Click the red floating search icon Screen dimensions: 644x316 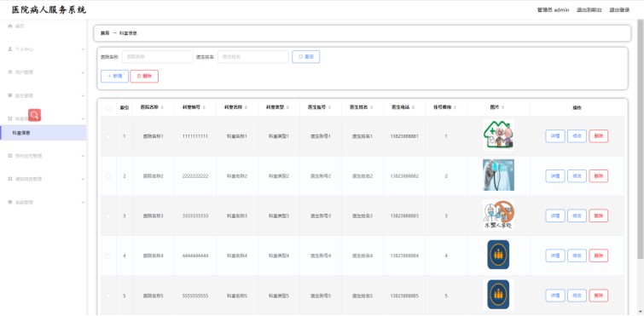pos(34,115)
